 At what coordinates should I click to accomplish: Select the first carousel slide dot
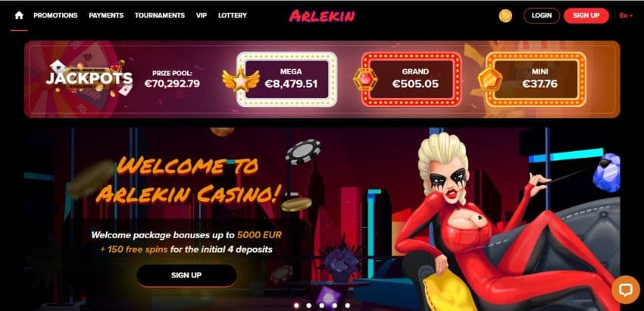[295, 306]
